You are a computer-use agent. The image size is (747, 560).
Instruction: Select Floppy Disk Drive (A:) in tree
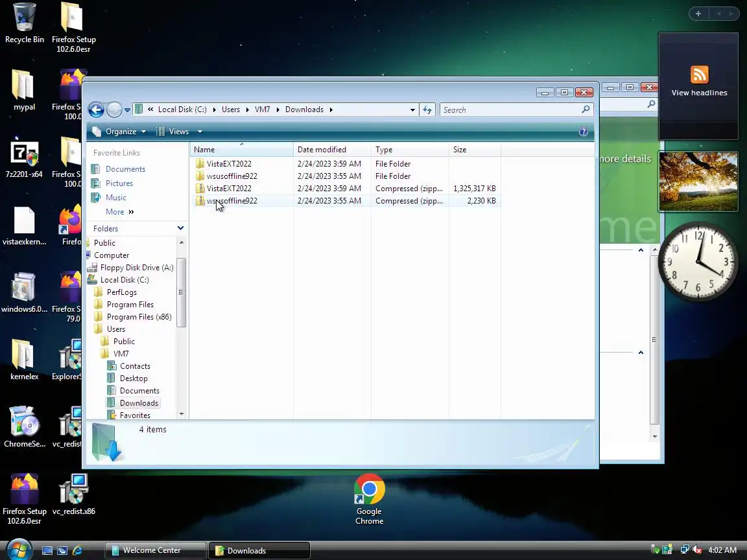[136, 268]
